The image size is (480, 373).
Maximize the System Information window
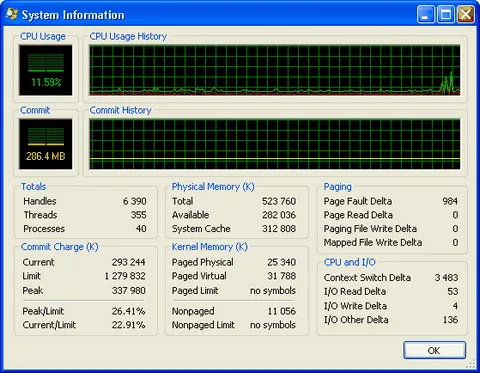[446, 14]
